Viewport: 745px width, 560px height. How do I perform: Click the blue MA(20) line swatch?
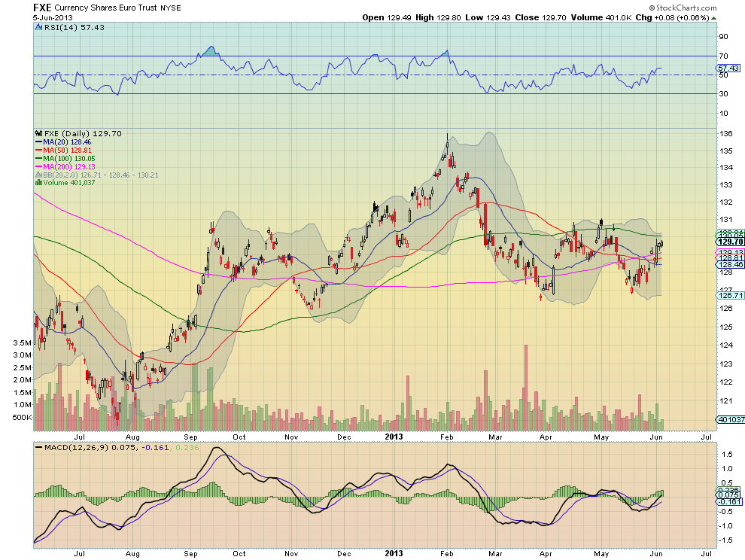point(39,142)
